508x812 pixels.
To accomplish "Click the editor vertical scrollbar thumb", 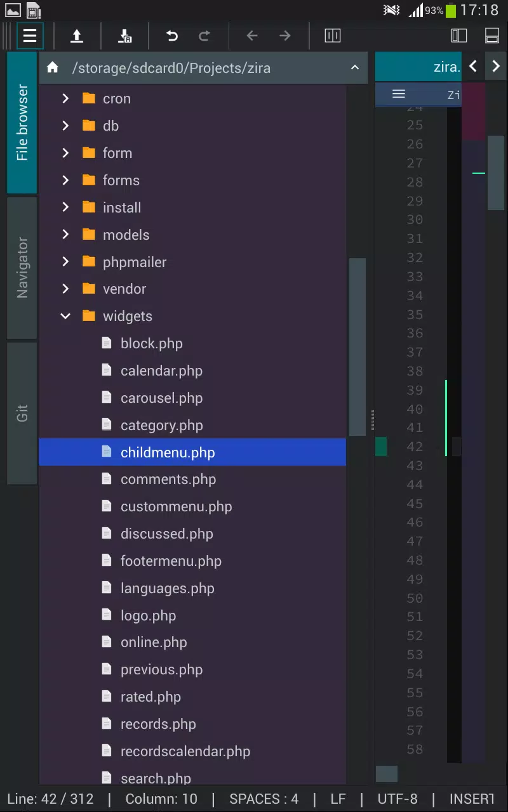I will pos(496,173).
